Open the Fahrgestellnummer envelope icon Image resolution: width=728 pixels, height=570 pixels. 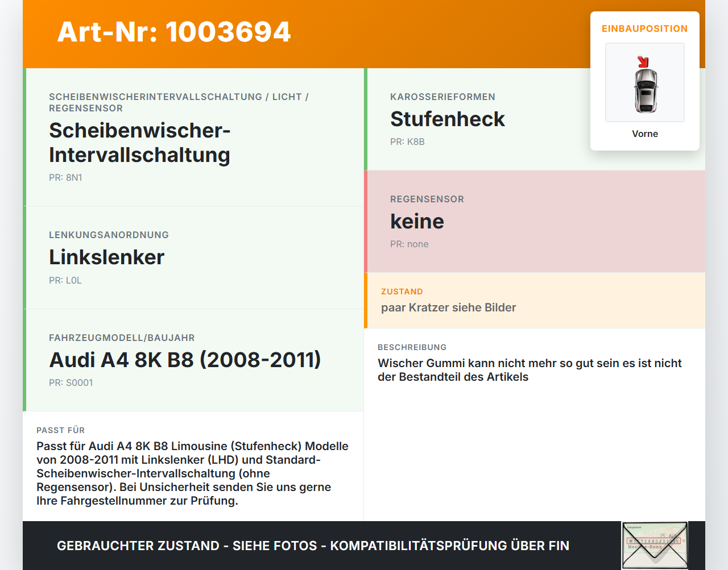tap(655, 545)
